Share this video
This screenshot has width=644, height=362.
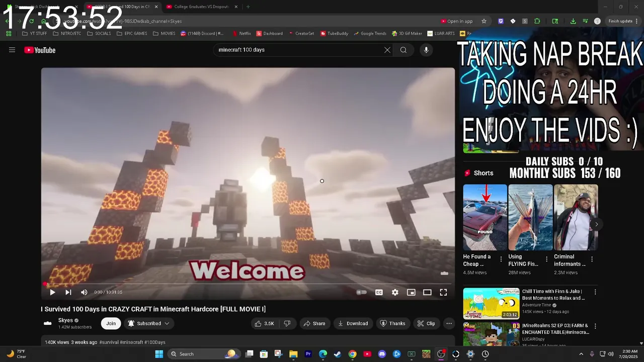314,323
